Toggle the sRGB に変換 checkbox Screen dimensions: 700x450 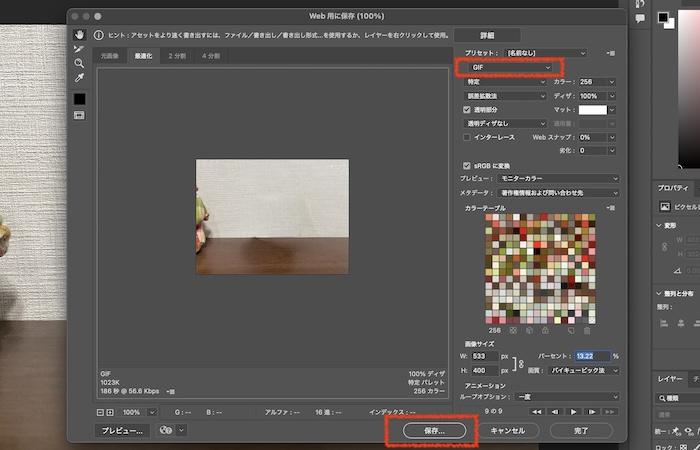(x=467, y=166)
